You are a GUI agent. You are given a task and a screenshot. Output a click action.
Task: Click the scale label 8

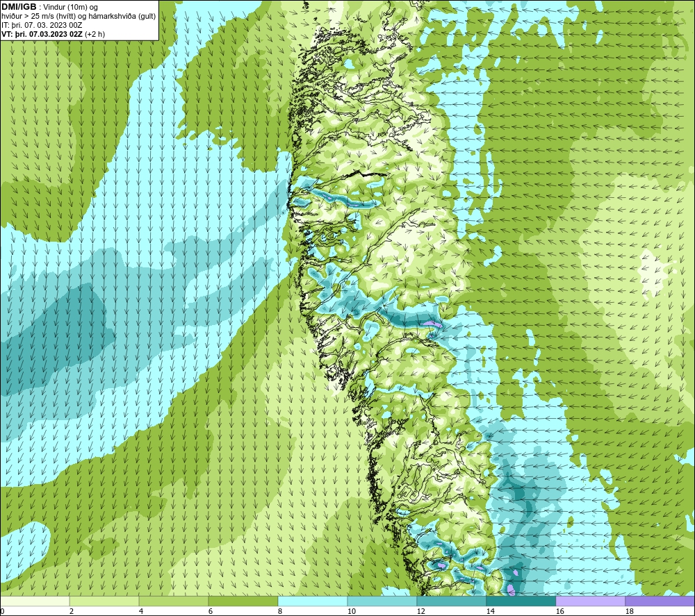[279, 612]
